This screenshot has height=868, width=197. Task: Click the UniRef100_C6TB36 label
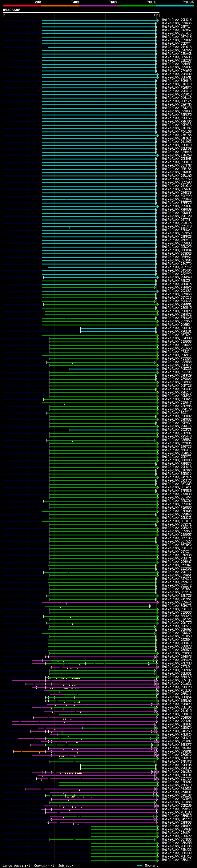[177, 839]
